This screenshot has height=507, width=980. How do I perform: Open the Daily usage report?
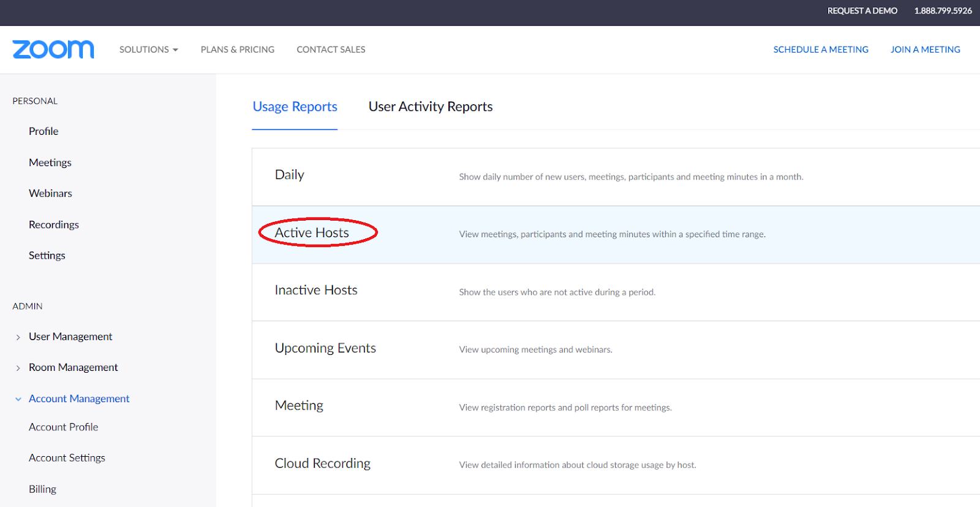tap(290, 175)
